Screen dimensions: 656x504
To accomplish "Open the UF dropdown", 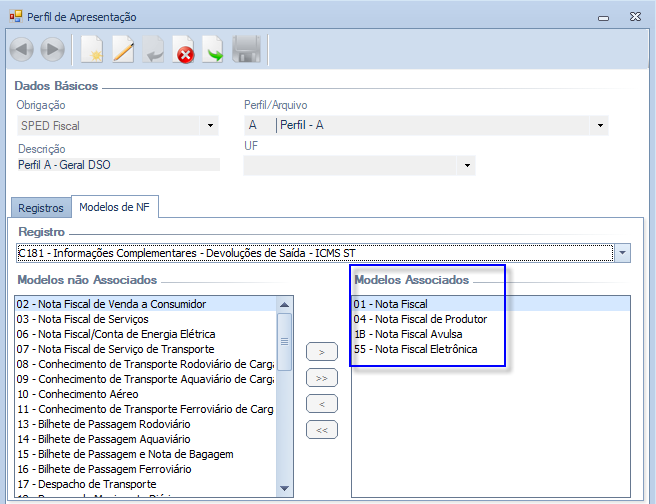I will (467, 165).
